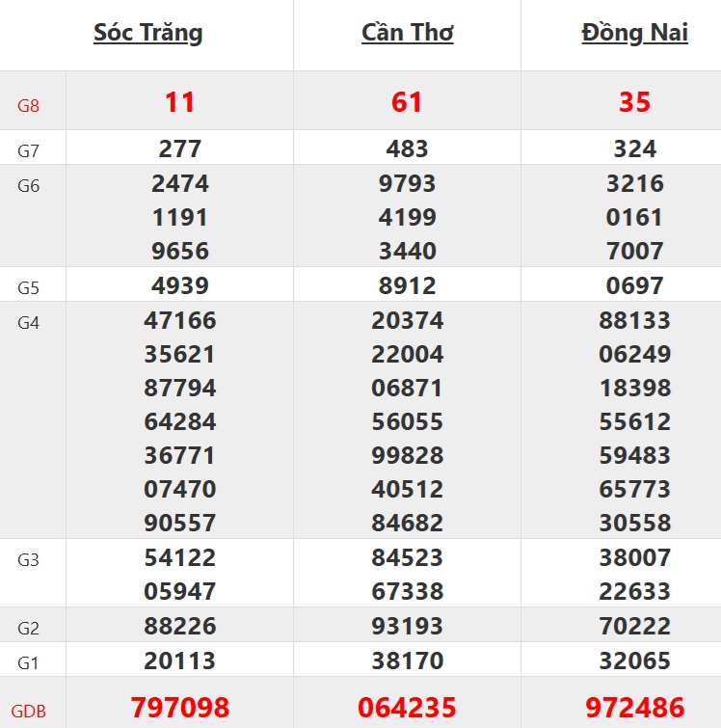The height and width of the screenshot is (728, 721).
Task: Click Sóc Trăng special prize number 797098
Action: [x=180, y=709]
